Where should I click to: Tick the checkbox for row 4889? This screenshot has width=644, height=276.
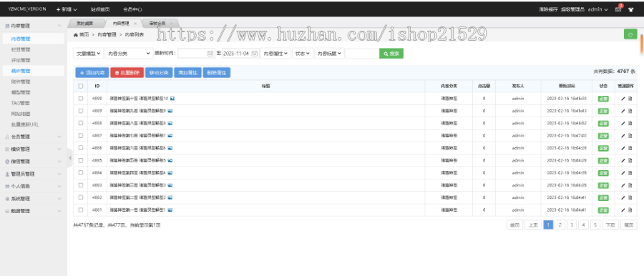pyautogui.click(x=80, y=111)
